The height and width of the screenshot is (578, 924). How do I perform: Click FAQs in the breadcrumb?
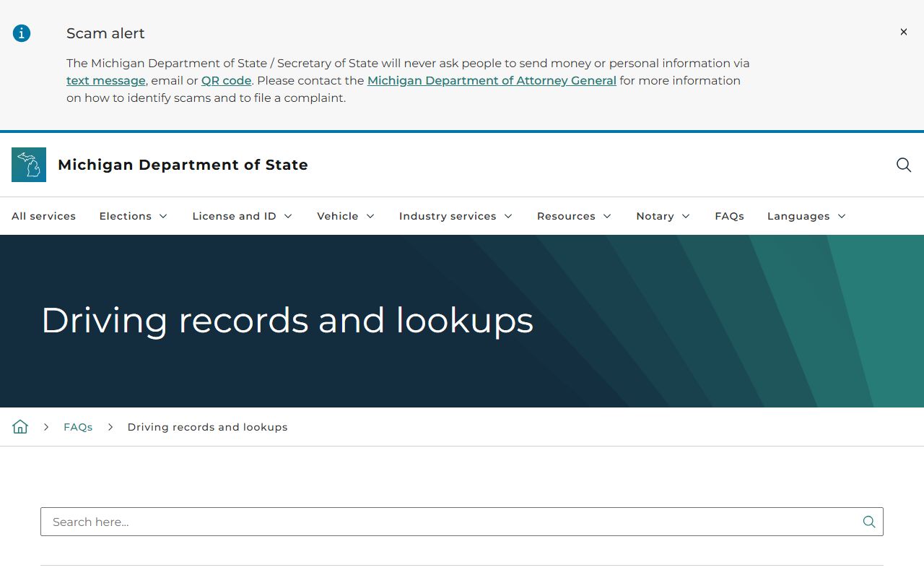coord(78,427)
